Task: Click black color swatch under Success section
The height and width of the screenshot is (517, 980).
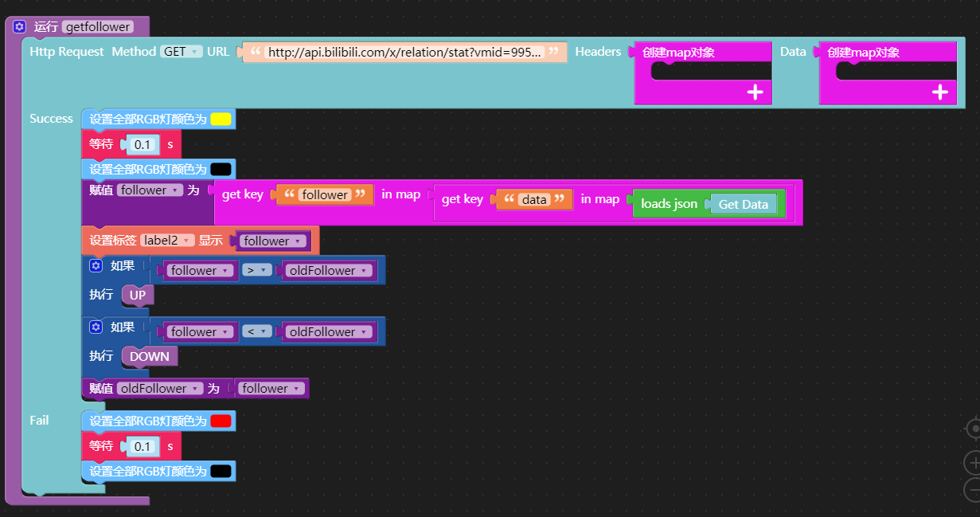Action: coord(221,169)
